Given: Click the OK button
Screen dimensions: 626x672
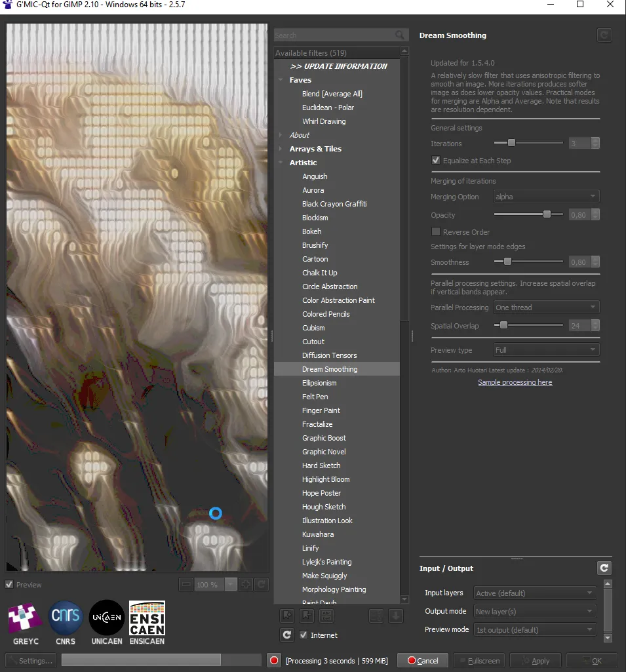Looking at the screenshot, I should (x=592, y=660).
